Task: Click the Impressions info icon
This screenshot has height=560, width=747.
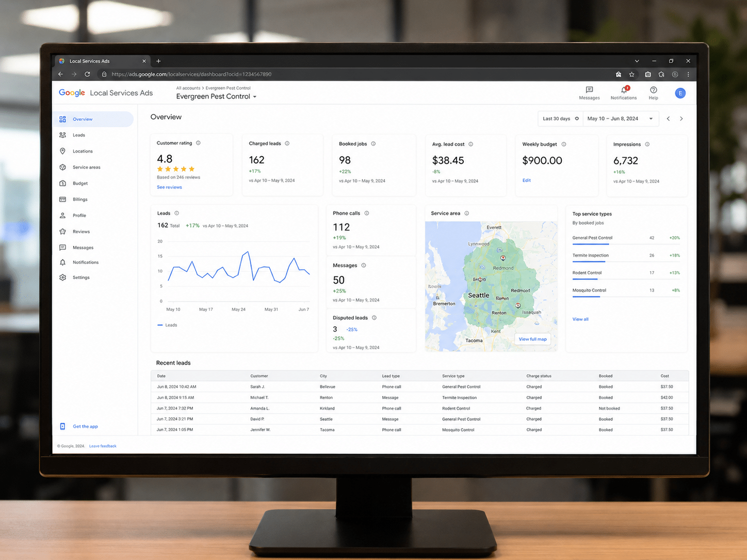Action: (647, 144)
